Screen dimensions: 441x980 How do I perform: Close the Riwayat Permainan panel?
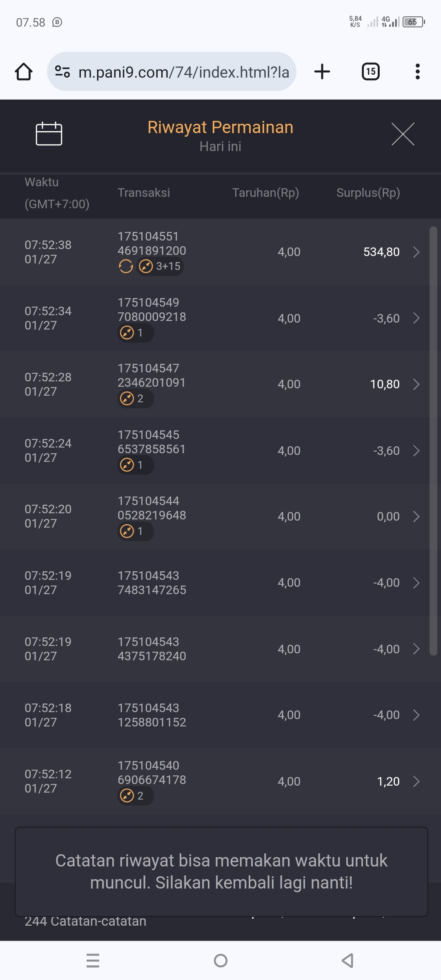tap(403, 134)
